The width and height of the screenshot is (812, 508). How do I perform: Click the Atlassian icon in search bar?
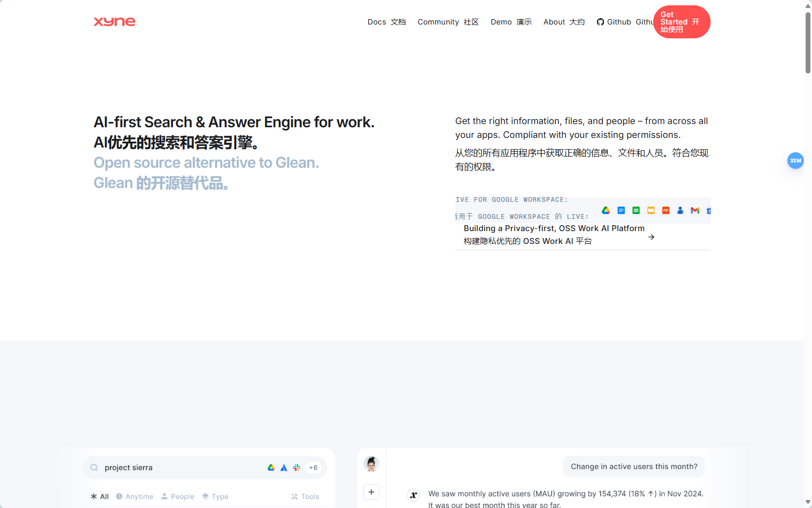click(284, 468)
